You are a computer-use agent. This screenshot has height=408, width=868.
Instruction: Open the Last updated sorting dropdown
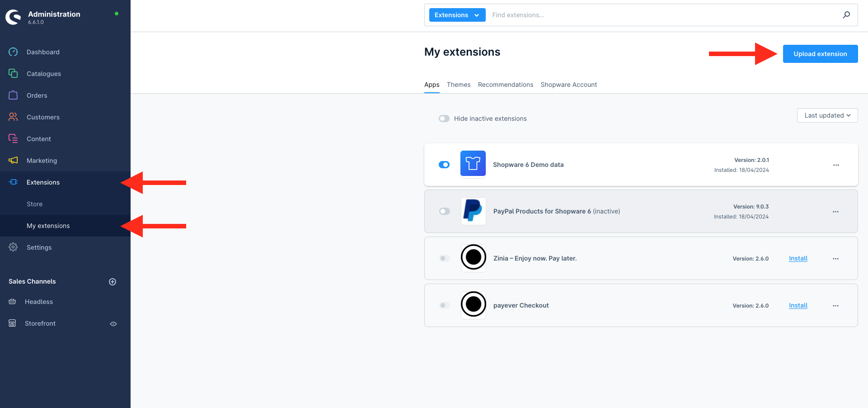[x=827, y=115]
